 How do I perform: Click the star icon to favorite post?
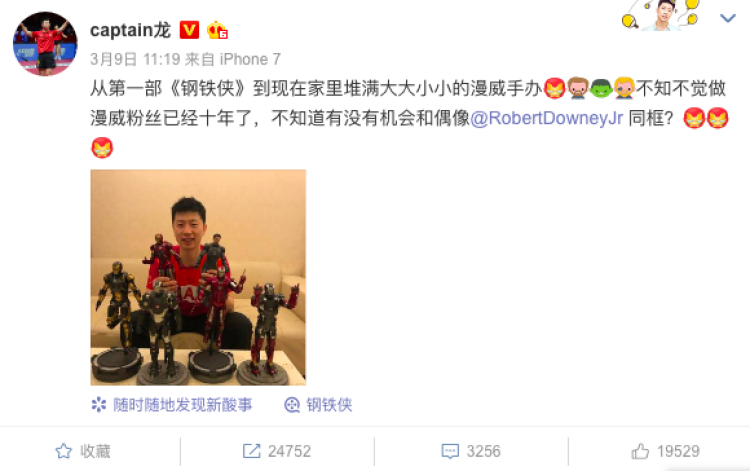coord(64,451)
